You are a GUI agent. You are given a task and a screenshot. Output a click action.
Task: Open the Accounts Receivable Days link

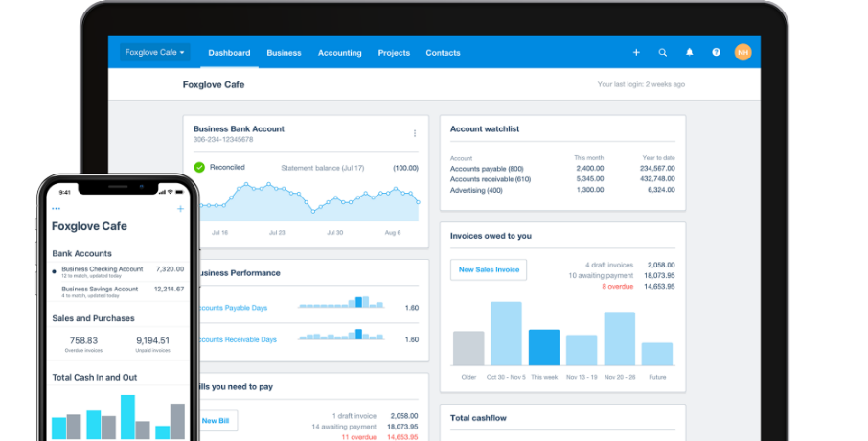point(237,339)
